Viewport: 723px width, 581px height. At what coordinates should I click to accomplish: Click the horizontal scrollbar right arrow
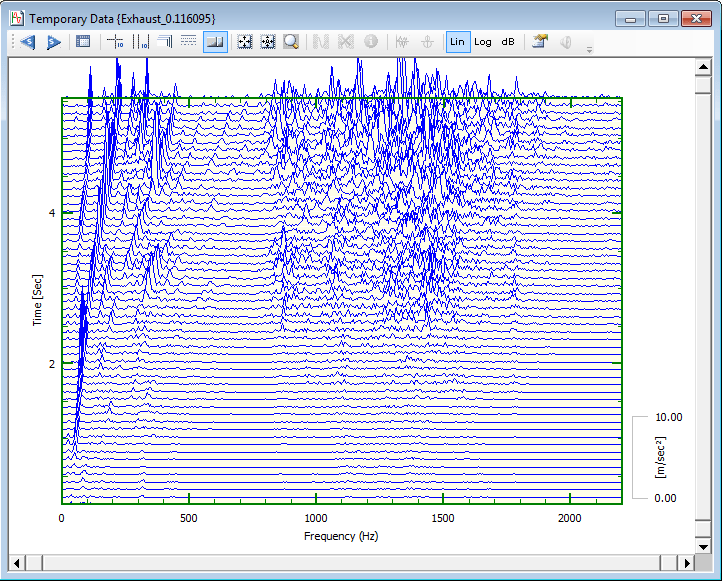point(686,561)
